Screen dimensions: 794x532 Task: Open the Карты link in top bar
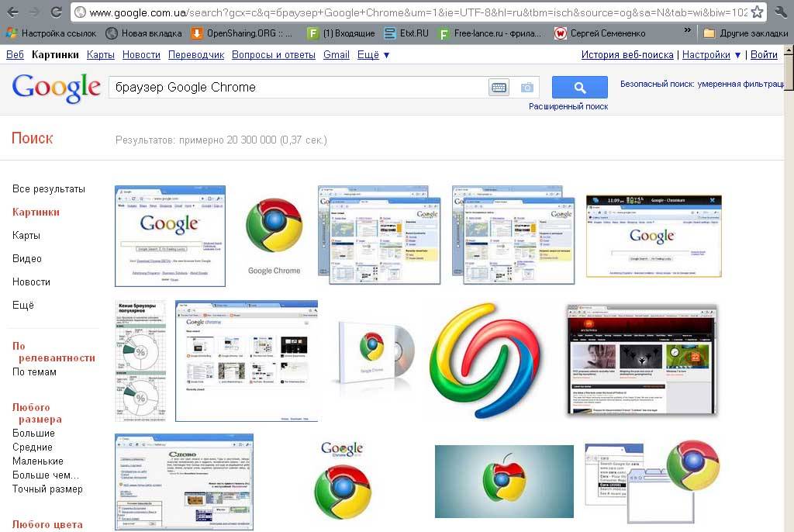[100, 55]
